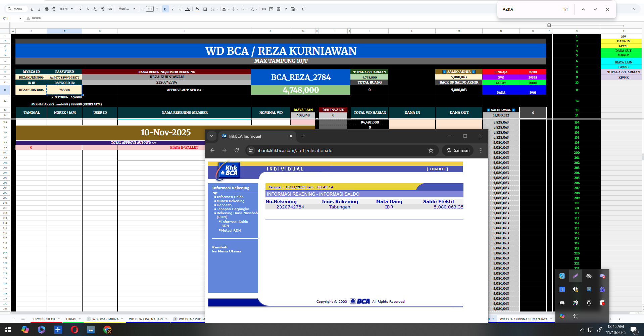Open Discord from the system tray
644x336 pixels.
click(562, 303)
